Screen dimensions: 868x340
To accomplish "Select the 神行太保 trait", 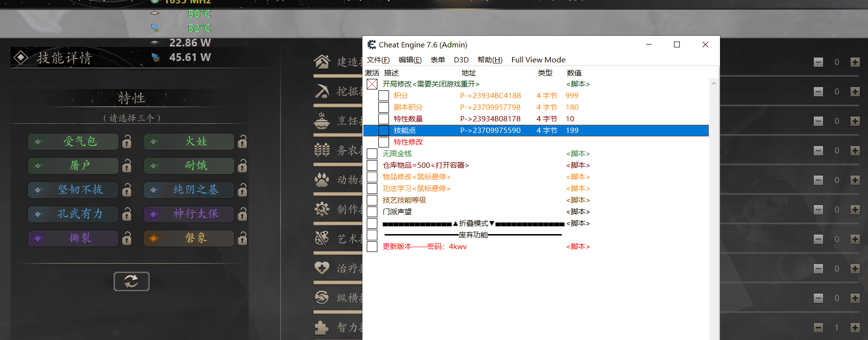I will [189, 214].
